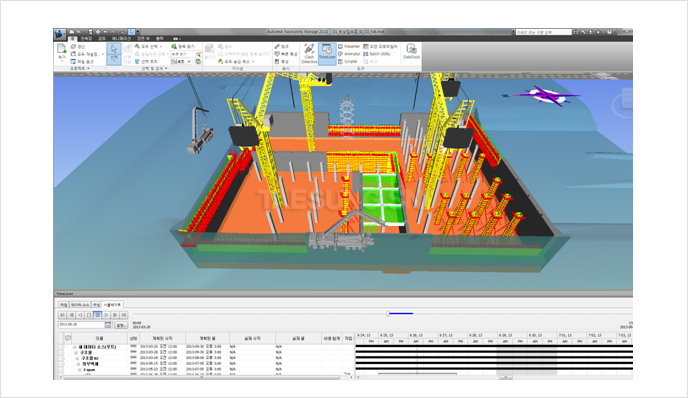The image size is (688, 398).
Task: Open the calendar picker beside the simulation date
Action: point(108,325)
